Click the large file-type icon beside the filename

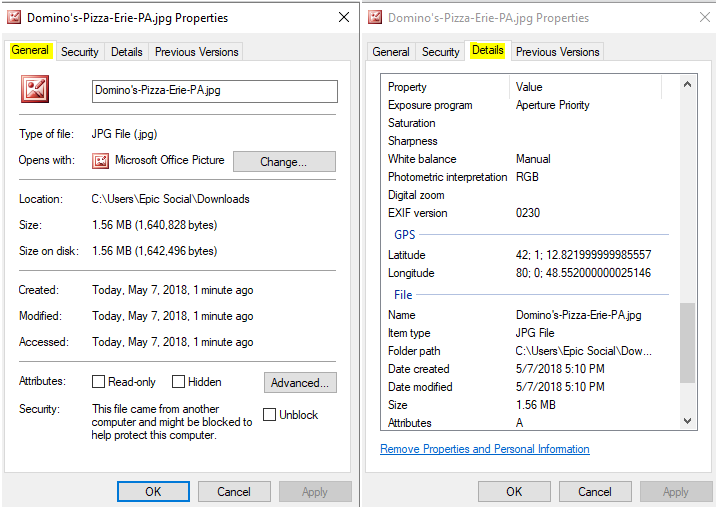(37, 90)
